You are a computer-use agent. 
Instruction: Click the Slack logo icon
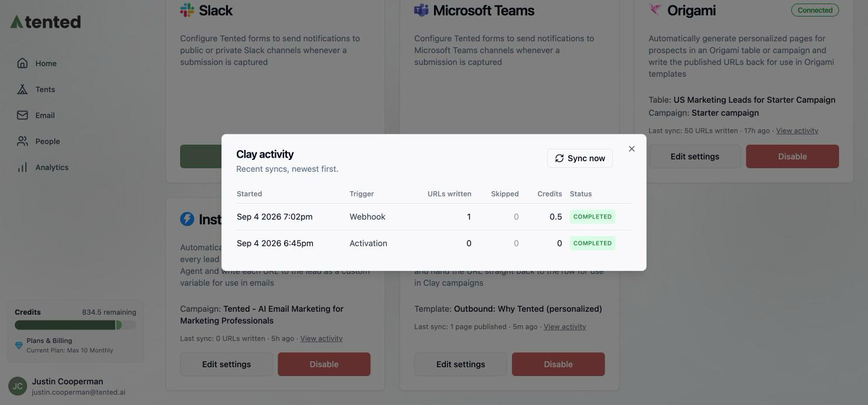[187, 9]
